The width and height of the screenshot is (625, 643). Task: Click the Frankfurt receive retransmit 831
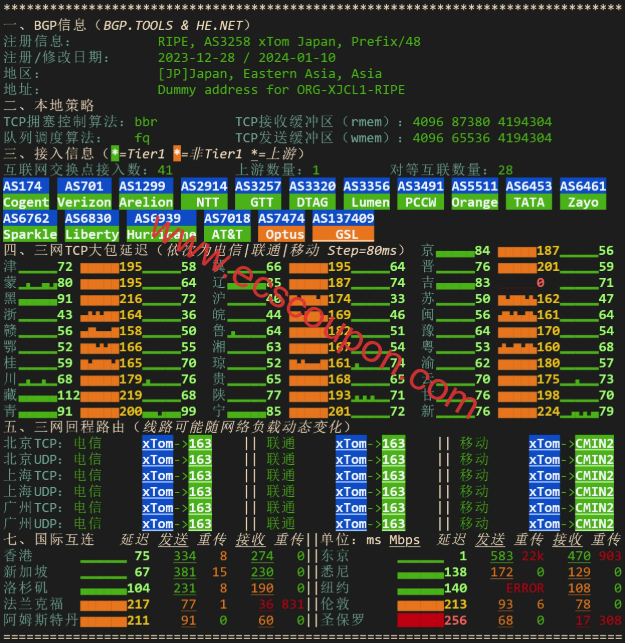pyautogui.click(x=293, y=604)
